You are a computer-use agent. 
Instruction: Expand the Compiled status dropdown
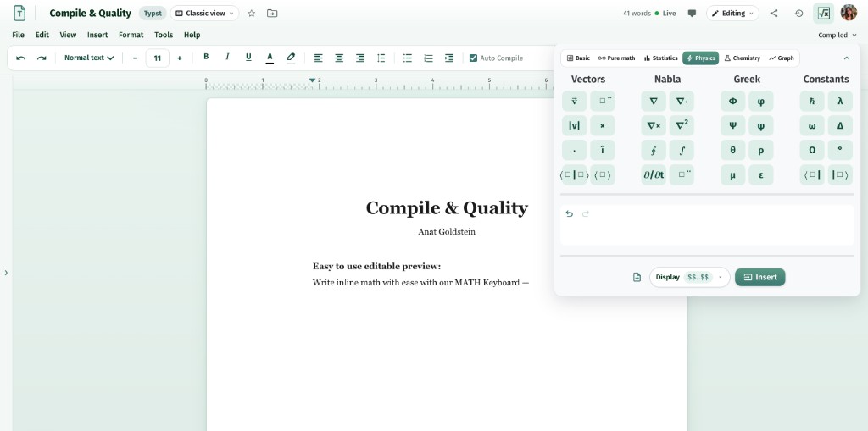click(837, 35)
